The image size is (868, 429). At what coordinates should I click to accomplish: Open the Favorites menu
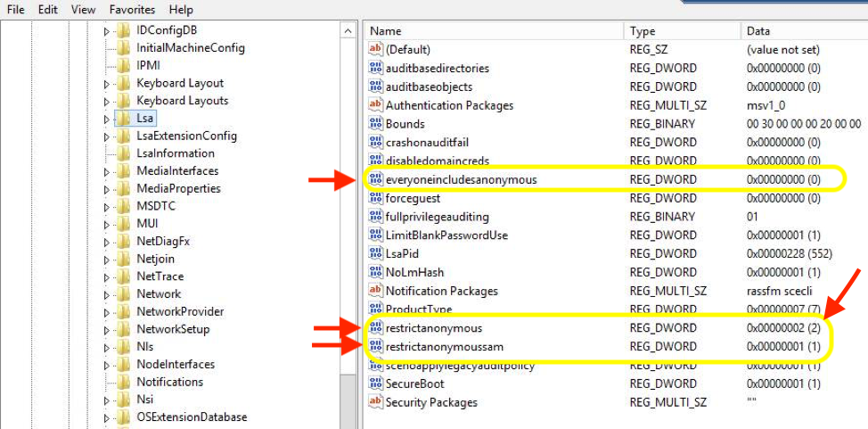132,10
